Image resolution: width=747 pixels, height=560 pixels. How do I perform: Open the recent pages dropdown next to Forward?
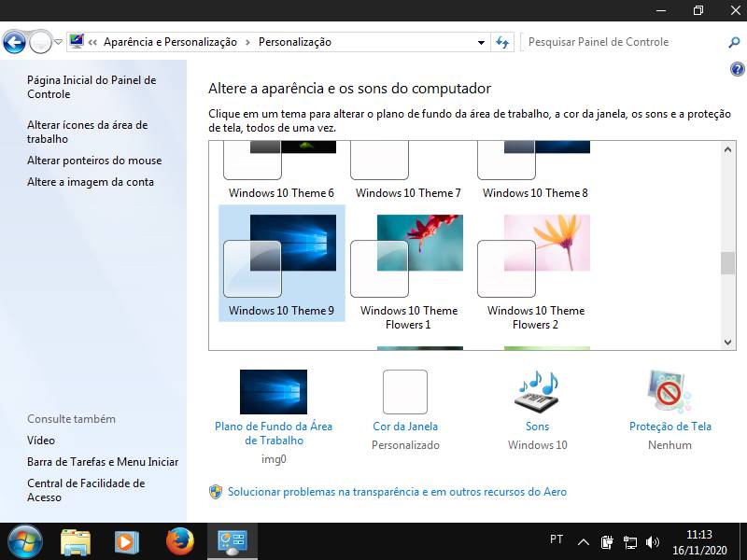58,42
